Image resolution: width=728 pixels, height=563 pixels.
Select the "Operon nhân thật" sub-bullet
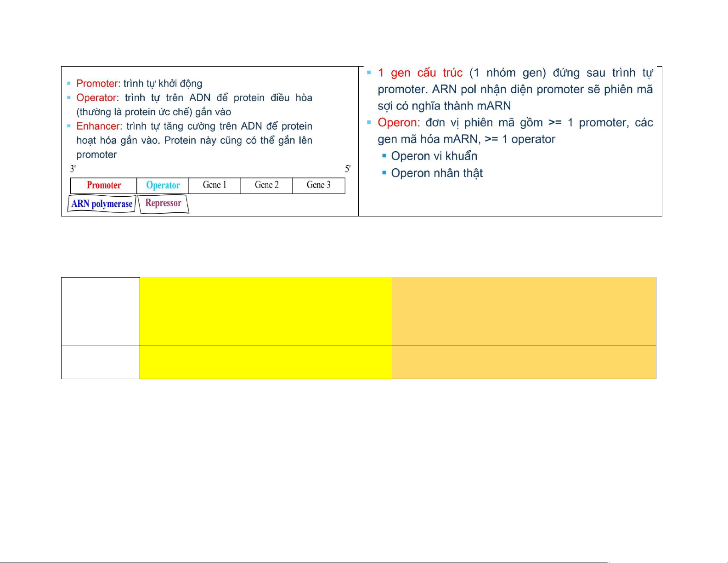(x=437, y=173)
